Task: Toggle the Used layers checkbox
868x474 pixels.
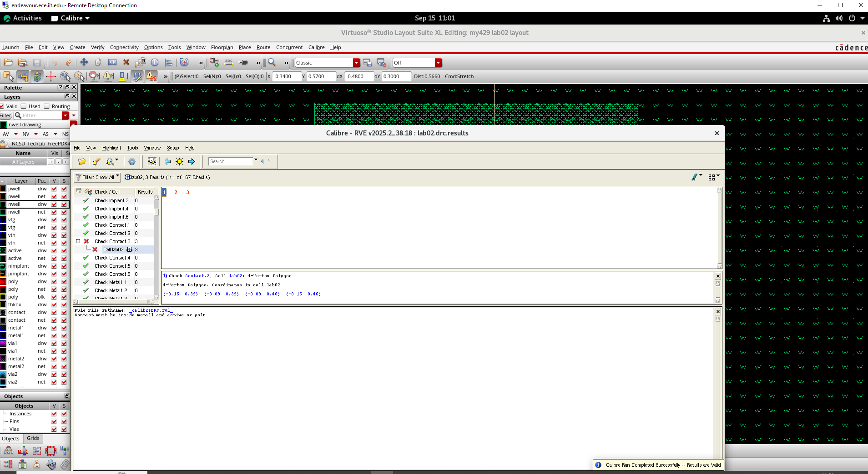Action: tap(24, 106)
